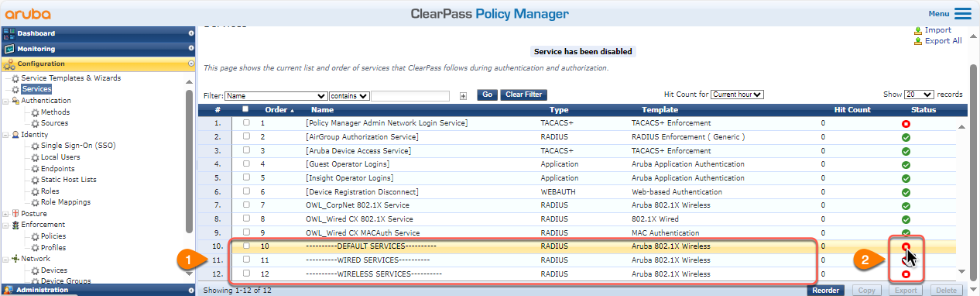
Task: Click the add filter plus icon
Action: pos(463,96)
